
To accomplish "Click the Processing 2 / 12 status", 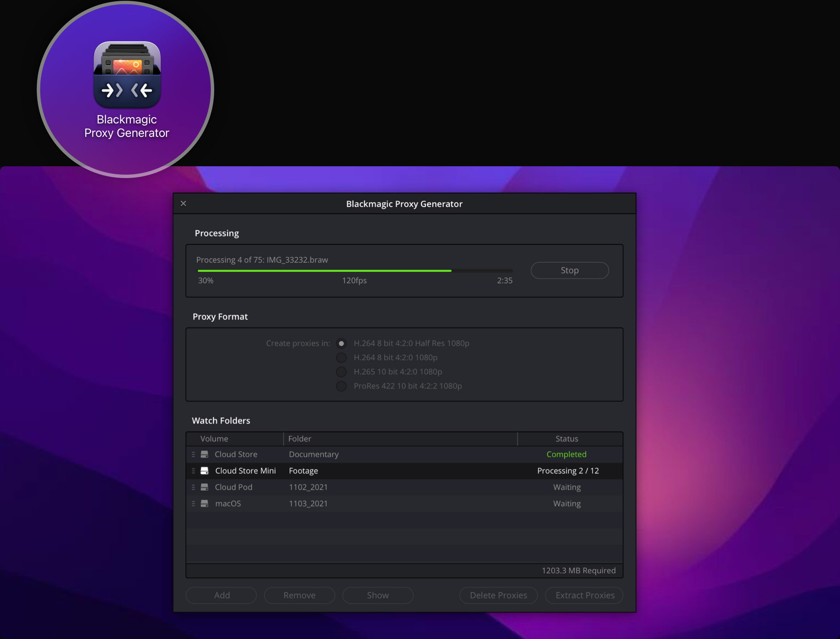I will (x=568, y=471).
